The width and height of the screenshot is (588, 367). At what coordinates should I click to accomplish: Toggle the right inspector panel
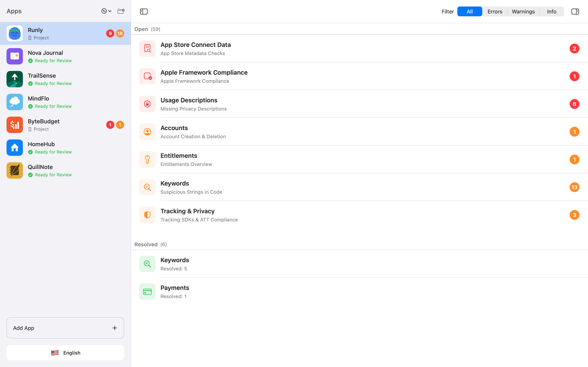tap(575, 11)
